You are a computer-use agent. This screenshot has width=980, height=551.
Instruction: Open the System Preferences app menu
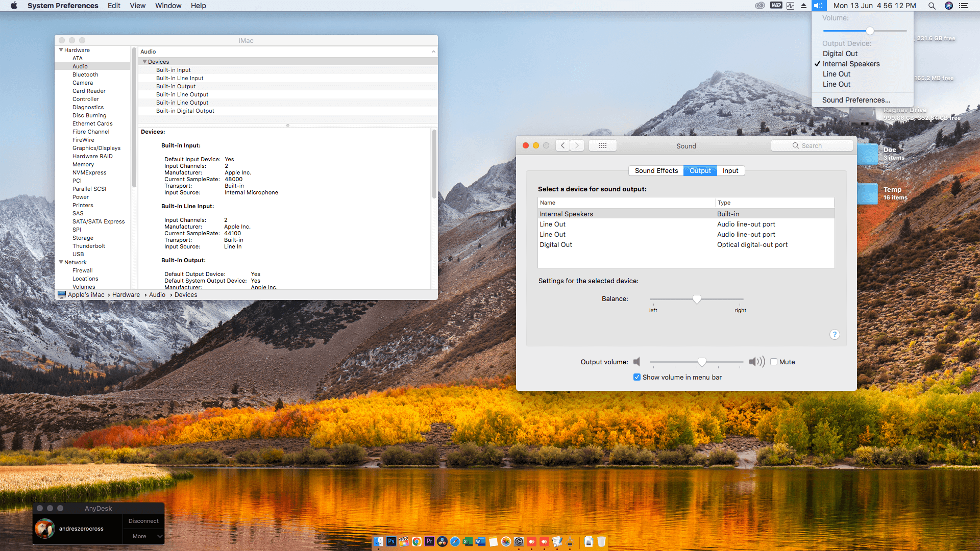(63, 6)
